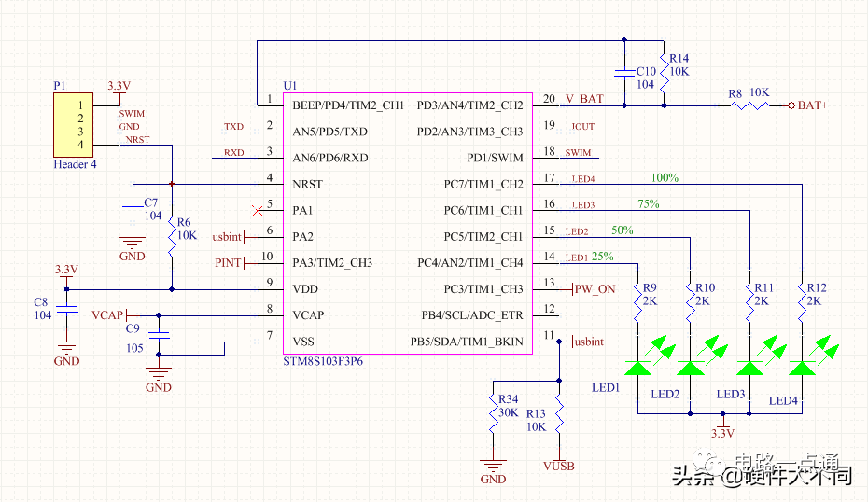Click the green 100% annotation
The width and height of the screenshot is (868, 502).
tap(665, 177)
